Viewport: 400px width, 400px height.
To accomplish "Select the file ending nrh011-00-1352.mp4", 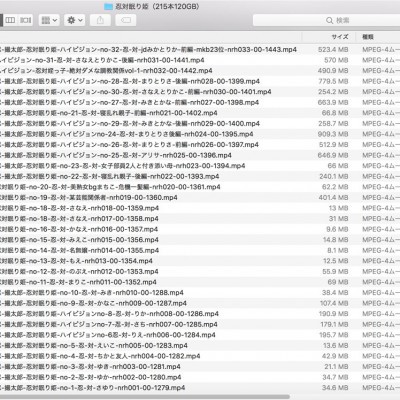I will pos(200,282).
